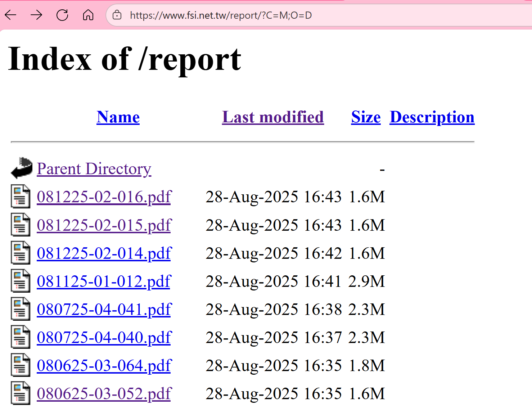Click the file icon beside 080725-04-040.pdf
Viewport: 532px width, 406px height.
pos(21,337)
